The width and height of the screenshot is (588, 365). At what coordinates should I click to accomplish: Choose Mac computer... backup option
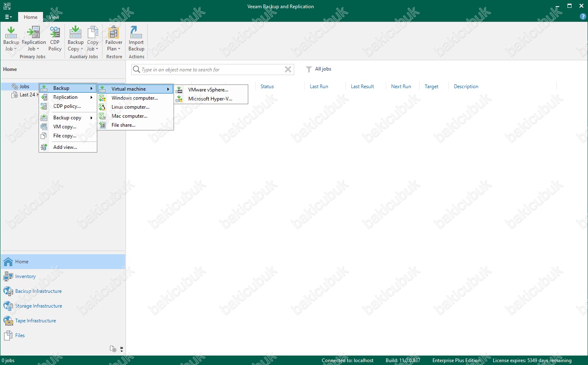(135, 116)
